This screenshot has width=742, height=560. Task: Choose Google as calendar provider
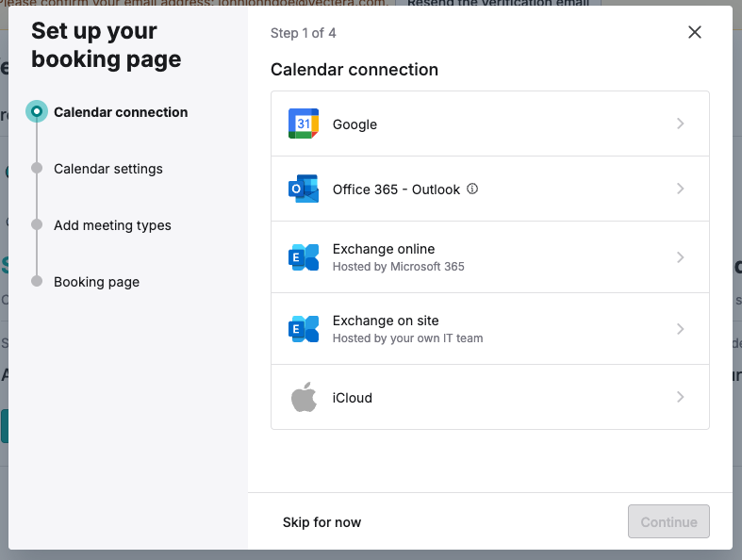489,124
